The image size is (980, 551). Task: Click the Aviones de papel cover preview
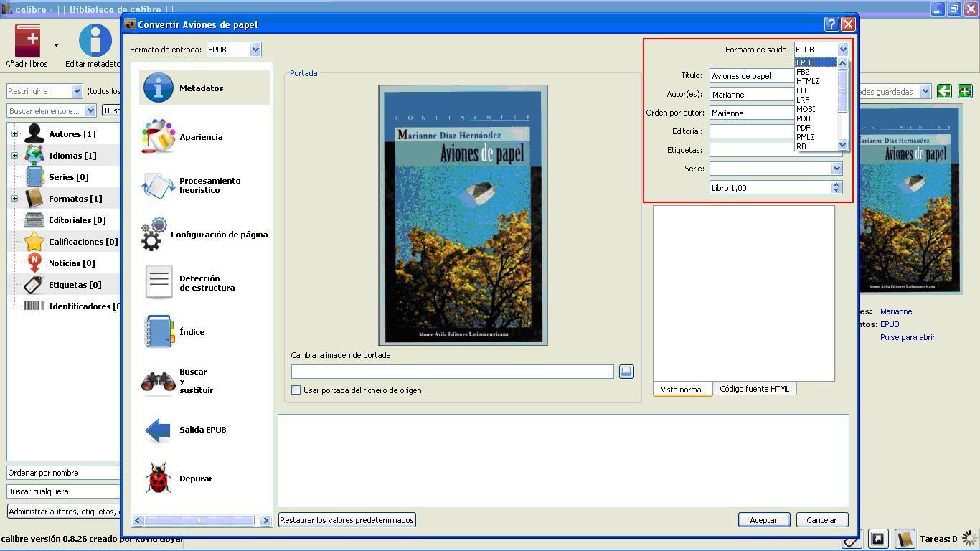(x=463, y=215)
